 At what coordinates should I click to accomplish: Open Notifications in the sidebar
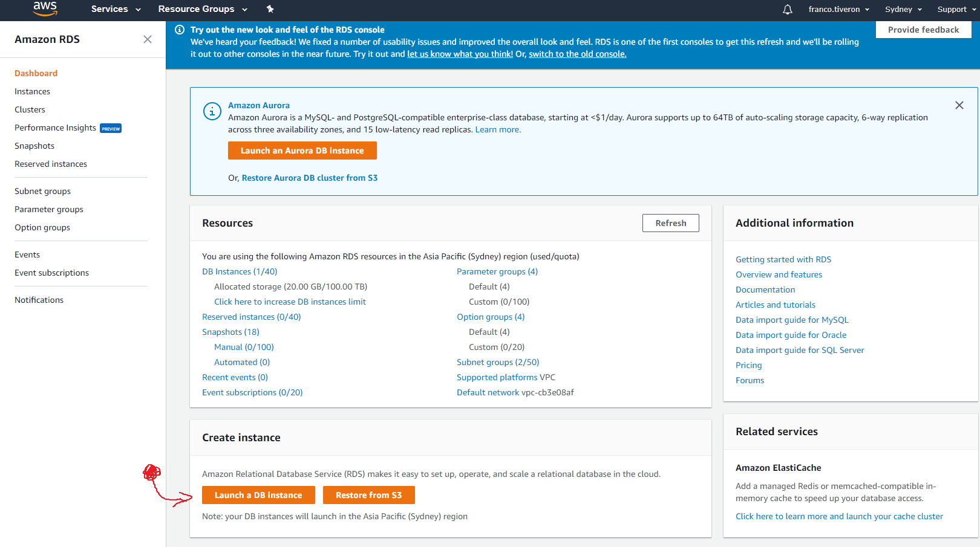coord(39,300)
